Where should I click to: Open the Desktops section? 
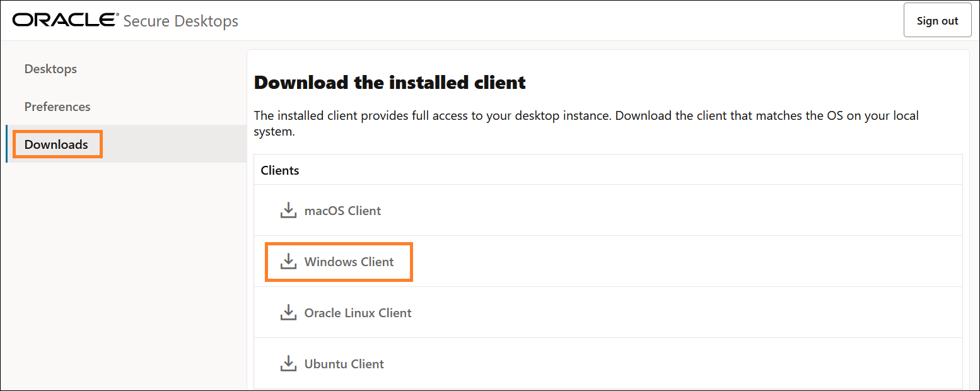[50, 69]
